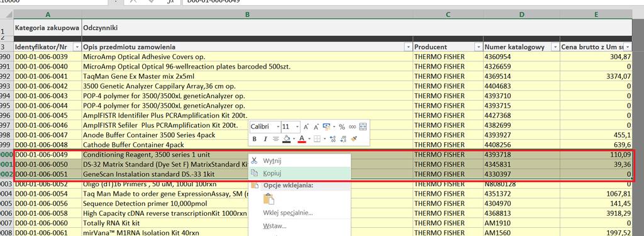Apply thousands separator (000) number format
The width and height of the screenshot is (644, 236).
352,126
